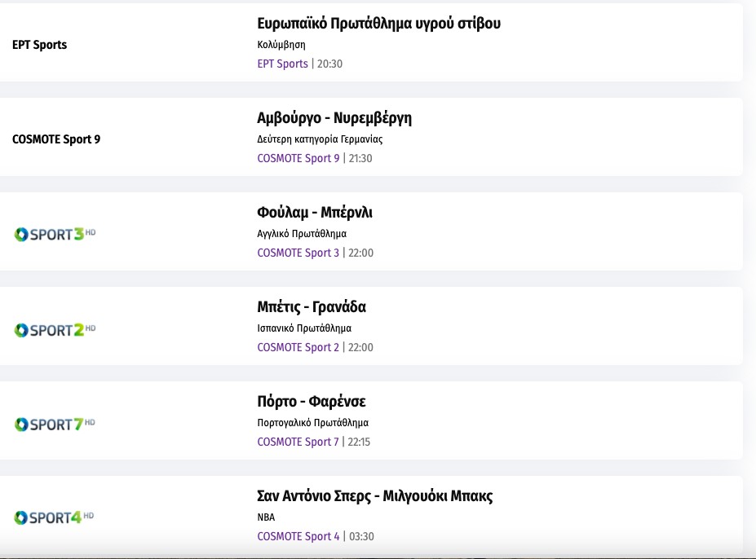Open the Αμβούργο - Νυρεμβέργη match title
Screen dimensions: 756x559
click(334, 118)
